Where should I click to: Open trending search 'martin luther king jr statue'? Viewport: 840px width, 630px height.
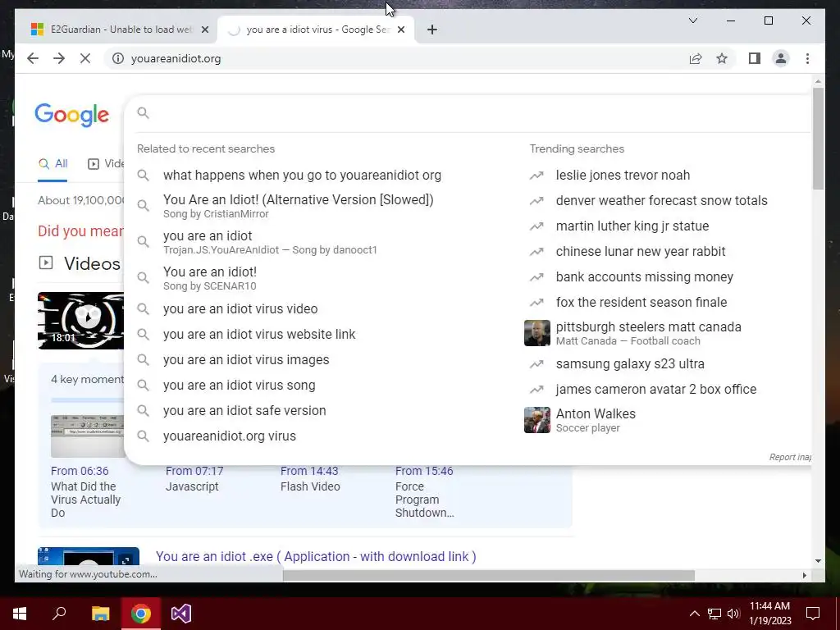pos(632,226)
